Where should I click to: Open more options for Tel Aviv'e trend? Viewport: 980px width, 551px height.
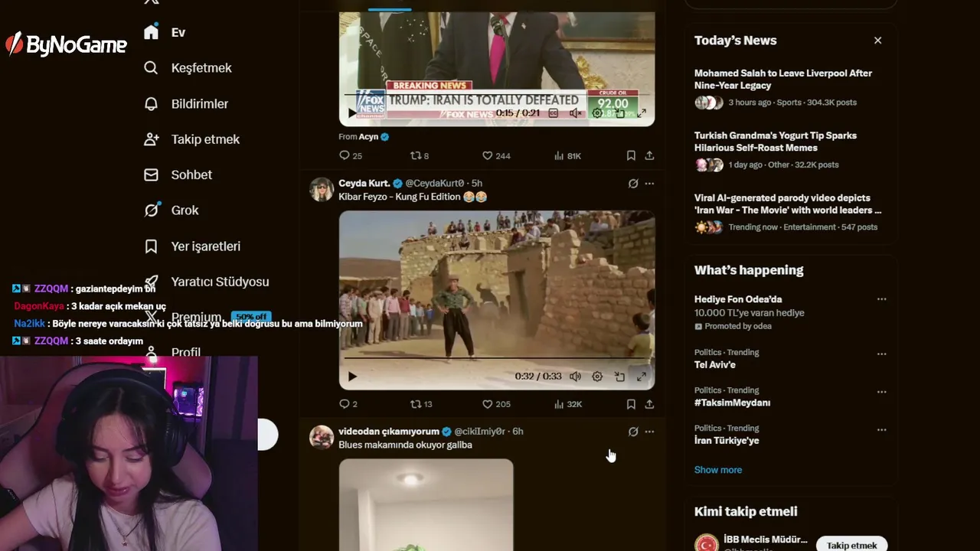[x=881, y=354]
